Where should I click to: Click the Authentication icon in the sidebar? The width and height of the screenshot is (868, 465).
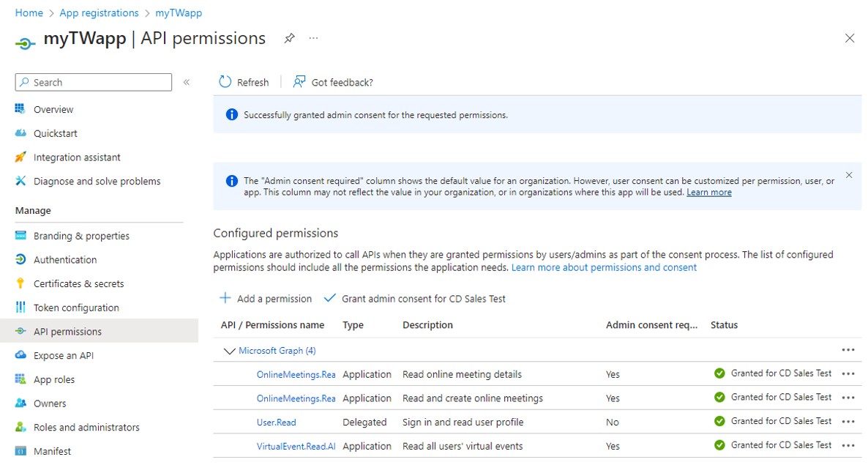[20, 259]
